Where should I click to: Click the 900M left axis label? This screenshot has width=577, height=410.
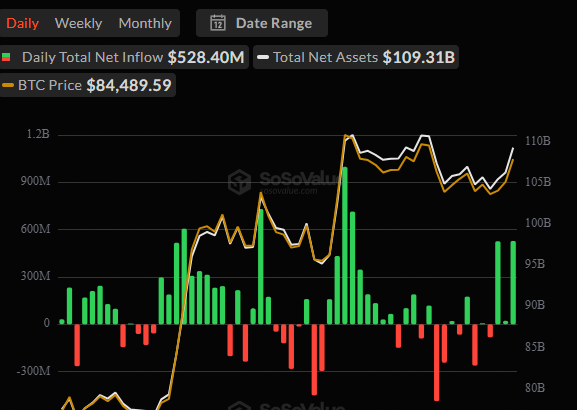click(36, 181)
